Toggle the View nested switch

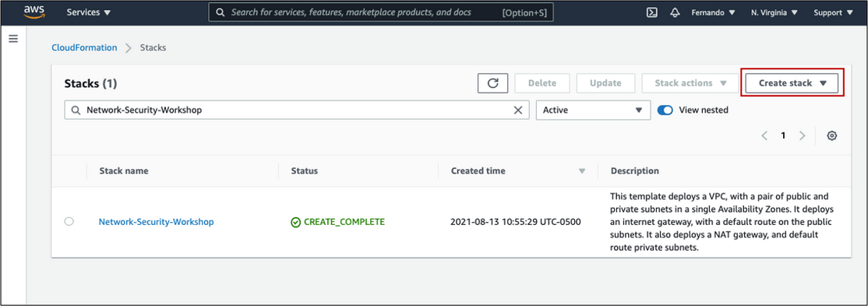coord(665,110)
